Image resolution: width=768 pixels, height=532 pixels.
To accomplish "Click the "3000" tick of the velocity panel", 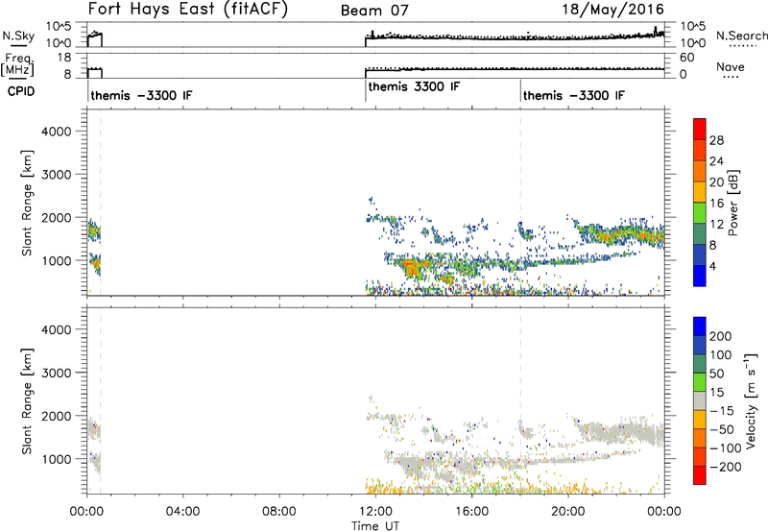I will [x=57, y=373].
